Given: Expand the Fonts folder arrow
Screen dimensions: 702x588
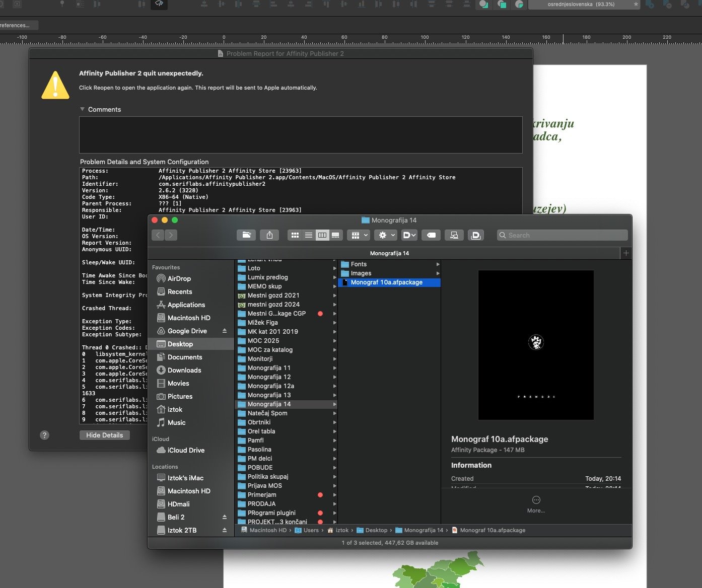Looking at the screenshot, I should pos(438,264).
